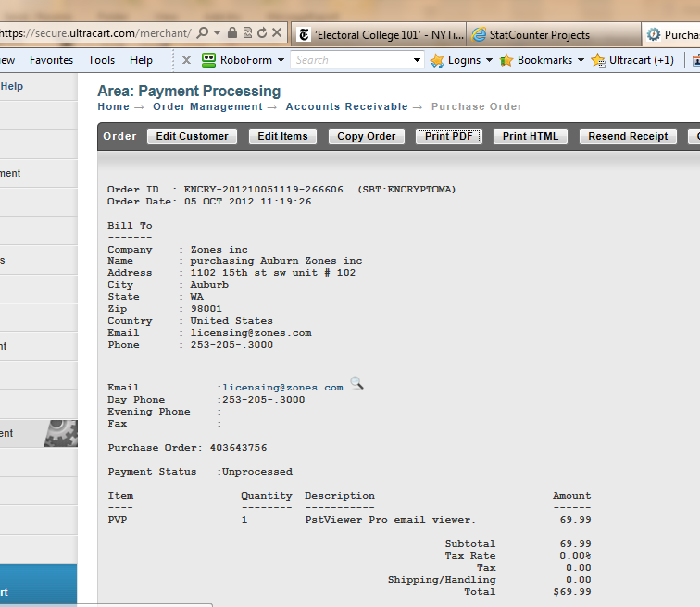Click the Help link in the left sidebar
This screenshot has height=607, width=700.
[x=12, y=87]
